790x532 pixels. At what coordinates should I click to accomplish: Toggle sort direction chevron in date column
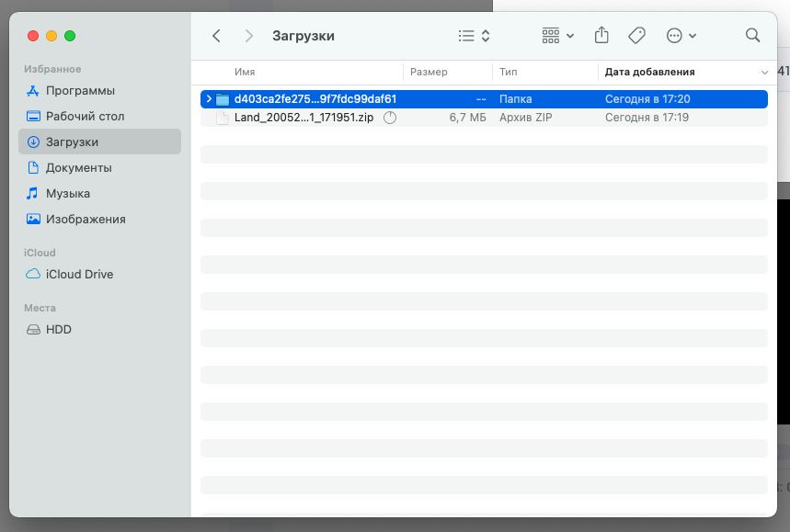pos(764,72)
